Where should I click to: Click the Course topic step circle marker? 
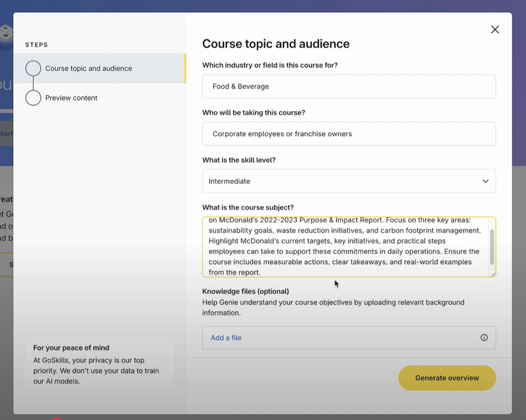[x=33, y=68]
